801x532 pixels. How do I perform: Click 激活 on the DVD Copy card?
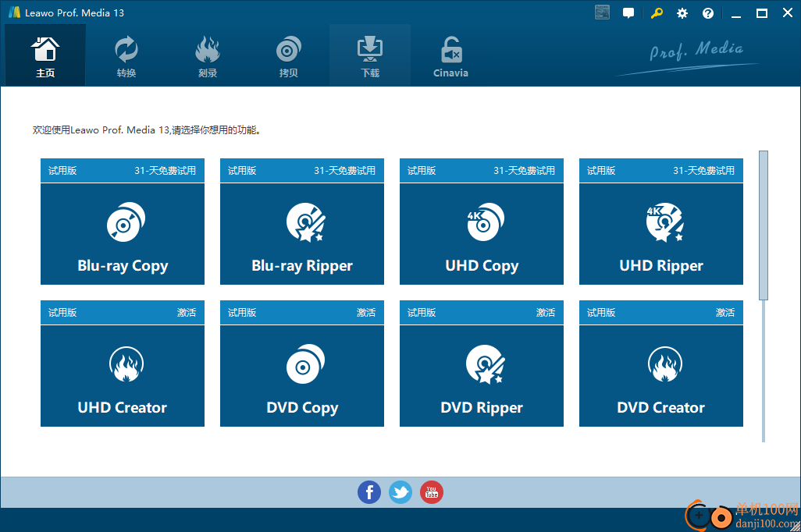coord(366,313)
